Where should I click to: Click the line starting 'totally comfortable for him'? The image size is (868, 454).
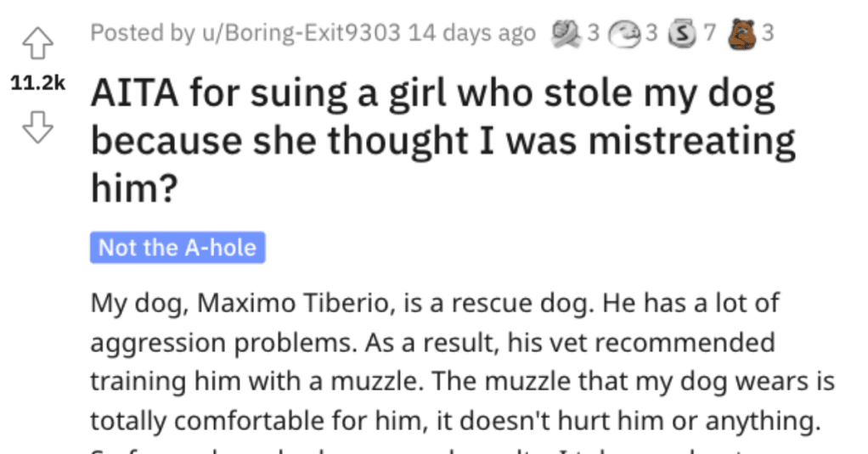pos(455,421)
